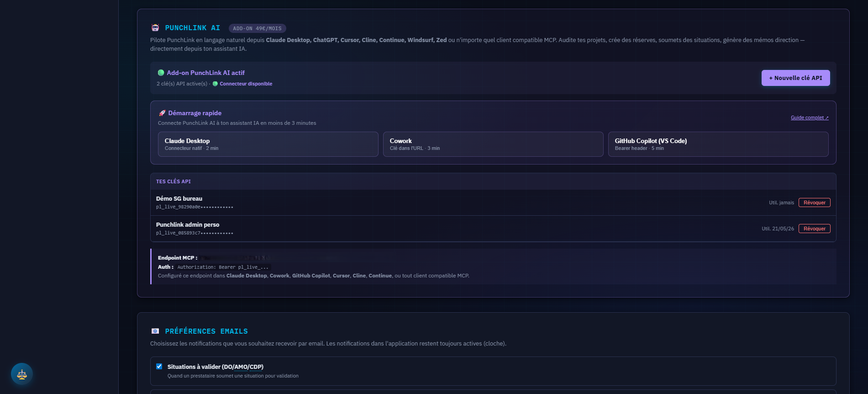Create a new key with + Nouvelle clé API
The image size is (868, 394).
tap(795, 78)
